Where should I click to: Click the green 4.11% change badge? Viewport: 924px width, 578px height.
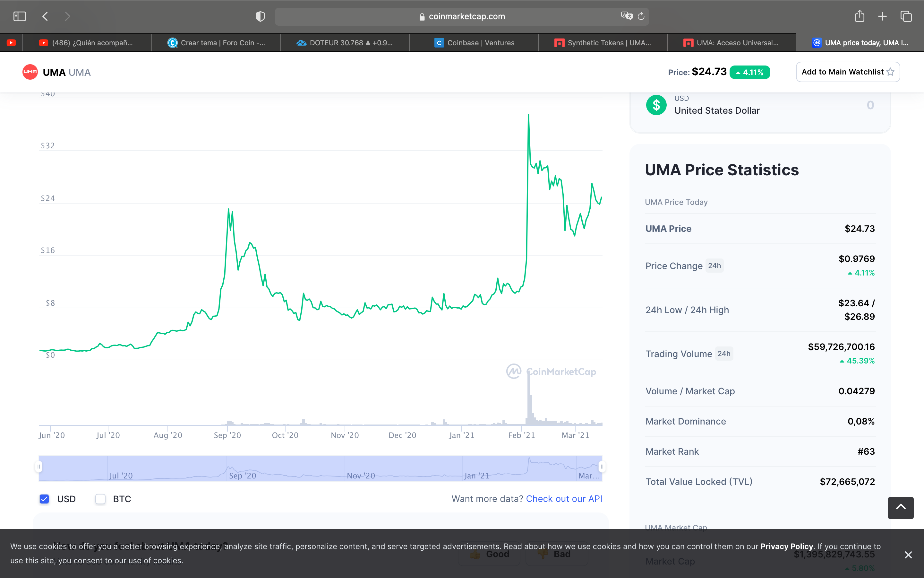[x=749, y=72]
